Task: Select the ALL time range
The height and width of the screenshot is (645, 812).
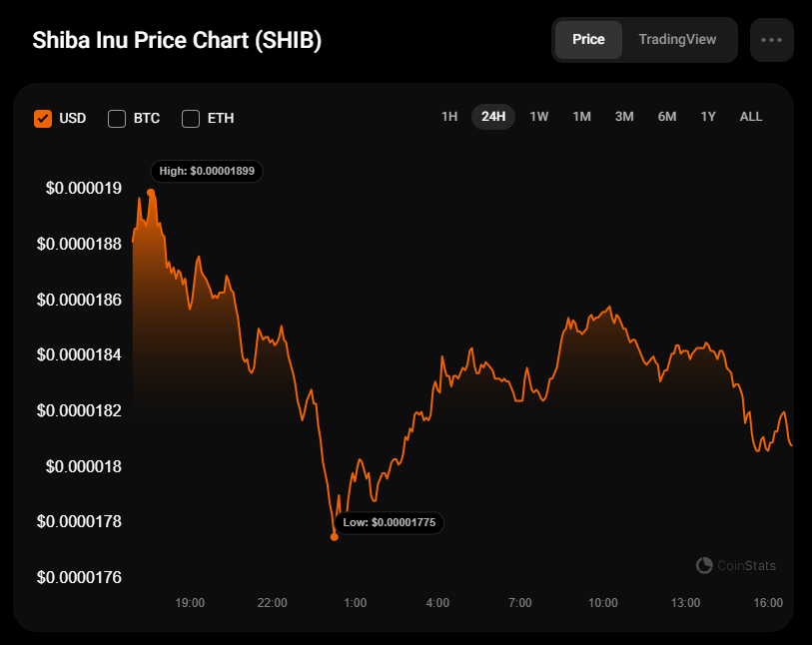Action: 751,117
